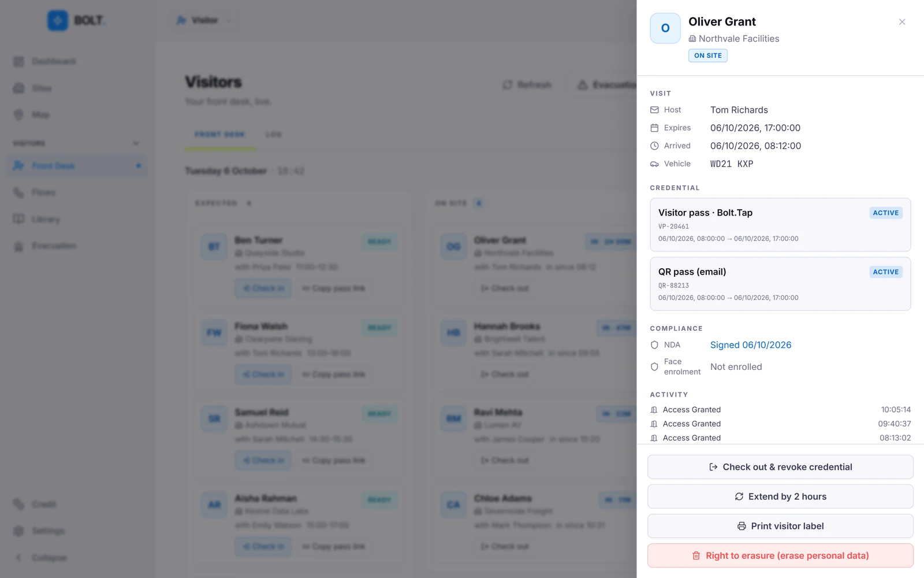Click vehicle plate WD21 KXP
The image size is (924, 578).
click(732, 164)
